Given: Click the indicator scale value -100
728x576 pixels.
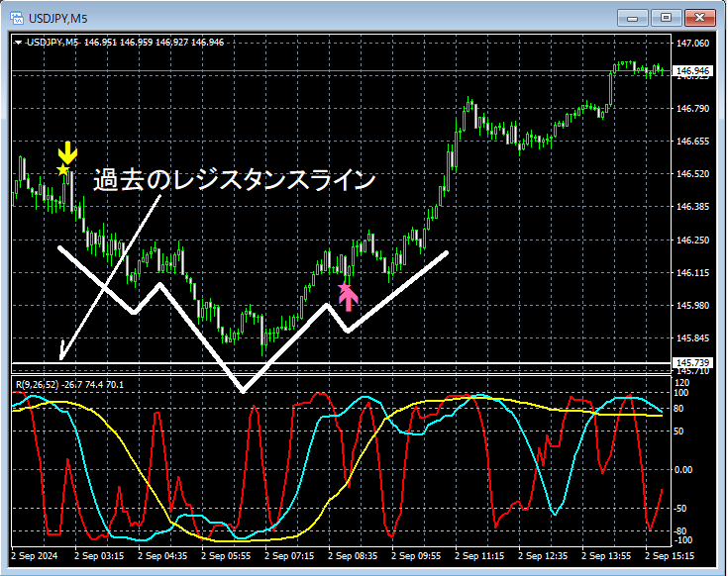Looking at the screenshot, I should pyautogui.click(x=681, y=539).
